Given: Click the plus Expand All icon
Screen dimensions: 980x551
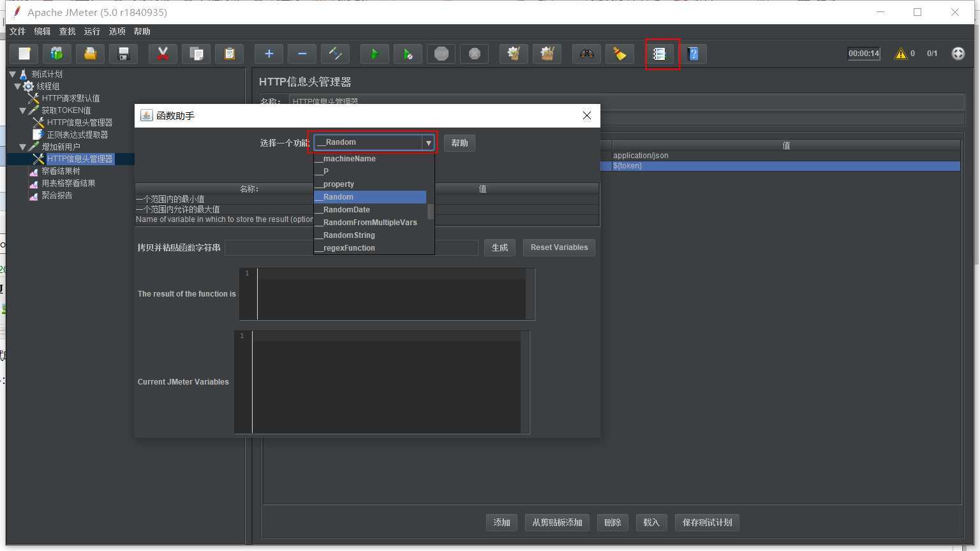Looking at the screenshot, I should [x=269, y=54].
